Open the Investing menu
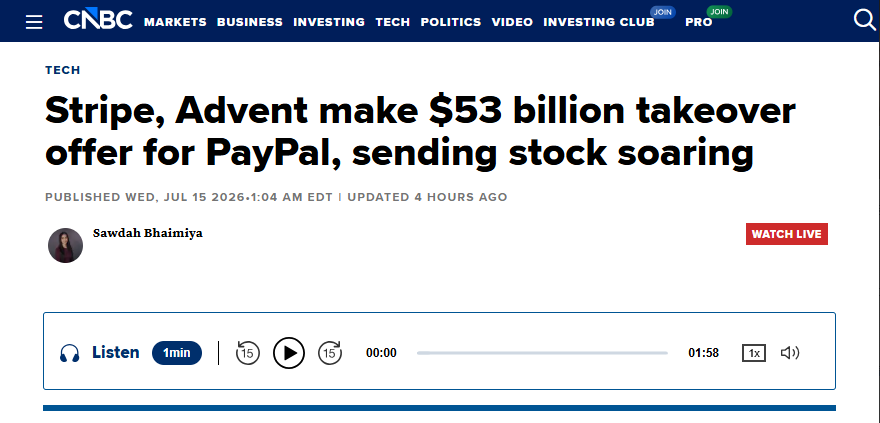The image size is (880, 423). pos(329,22)
